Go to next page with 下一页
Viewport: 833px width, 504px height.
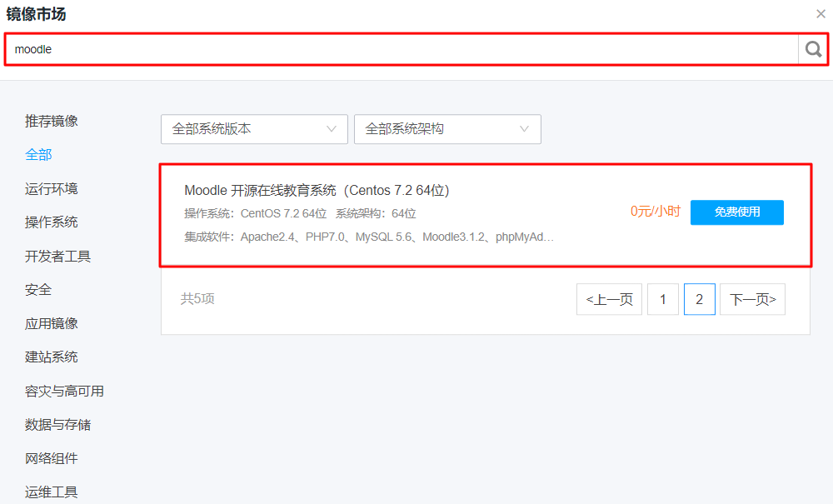click(752, 300)
